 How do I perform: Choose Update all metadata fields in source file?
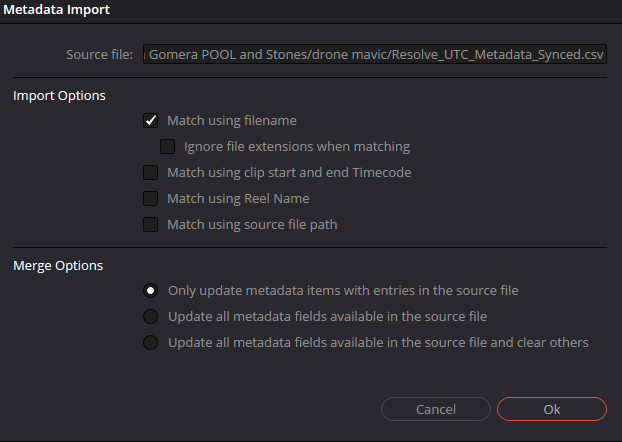click(x=151, y=317)
